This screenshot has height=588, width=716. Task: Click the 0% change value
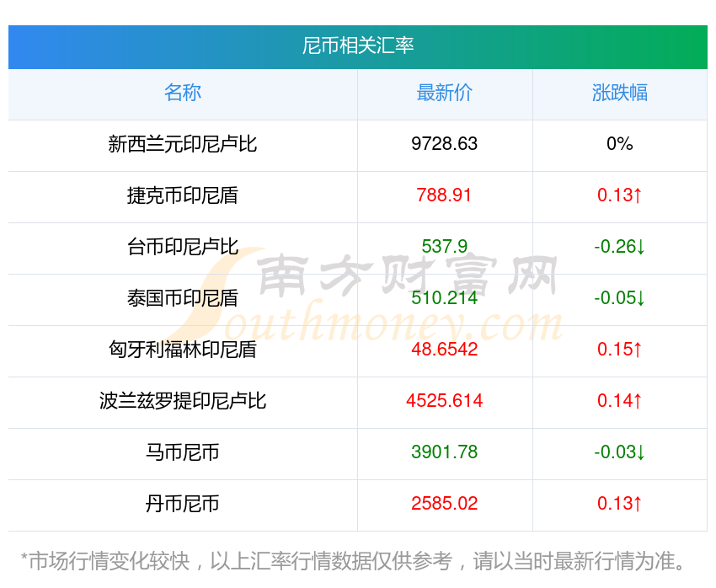620,144
